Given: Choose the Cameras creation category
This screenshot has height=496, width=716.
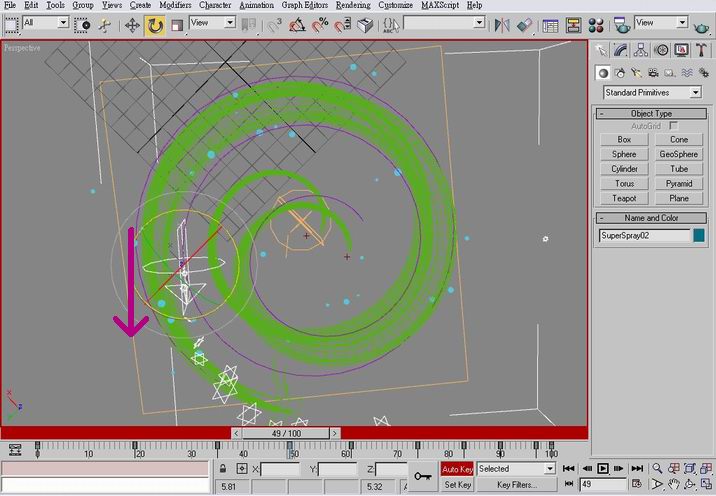Looking at the screenshot, I should pos(653,73).
